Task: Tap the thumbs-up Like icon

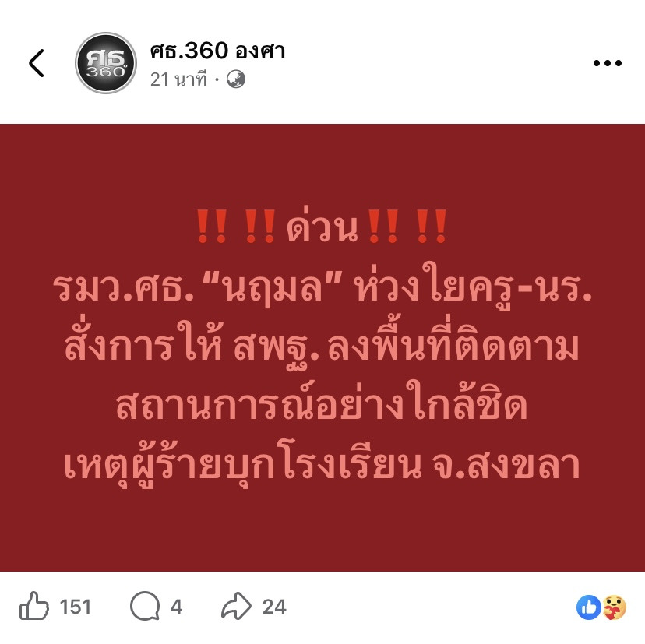Action: click(34, 606)
